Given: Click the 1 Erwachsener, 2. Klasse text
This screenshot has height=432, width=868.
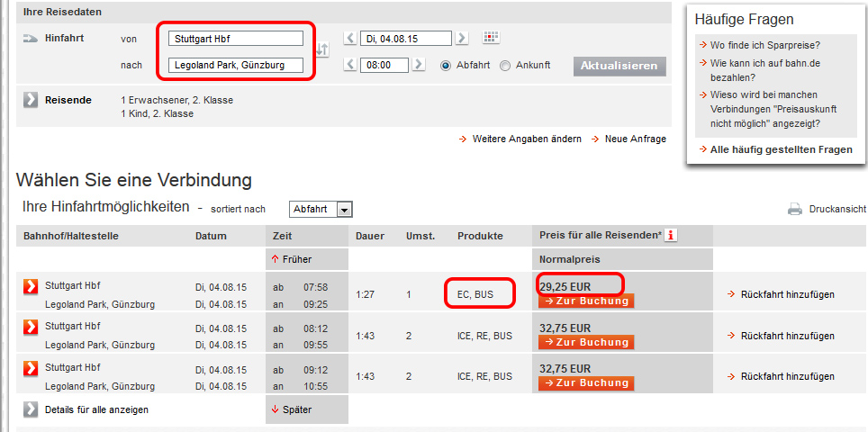Looking at the screenshot, I should pos(176,100).
